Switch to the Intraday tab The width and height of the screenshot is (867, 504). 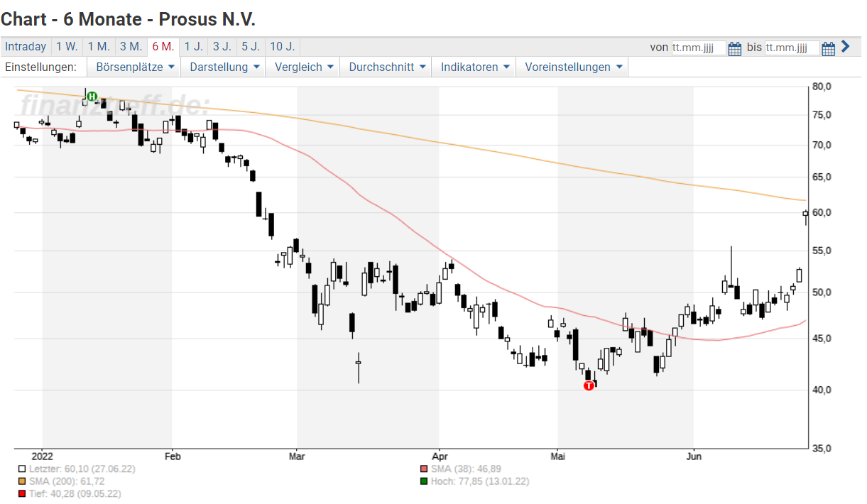point(26,47)
